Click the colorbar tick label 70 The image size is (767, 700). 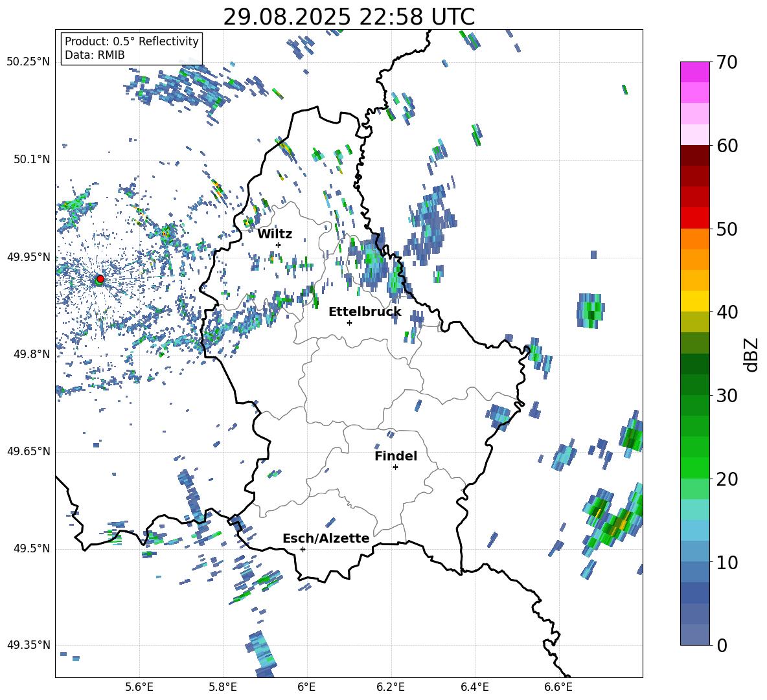726,62
